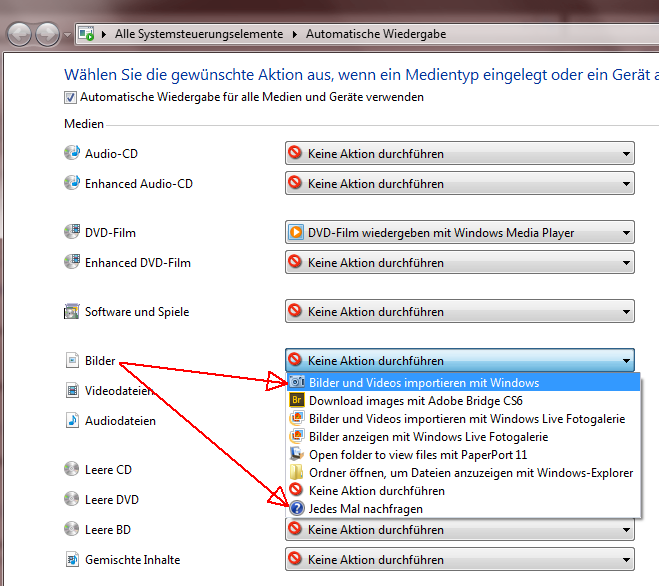Screen dimensions: 659x586
Task: Open the Software und Spiele dropdown
Action: tap(459, 312)
